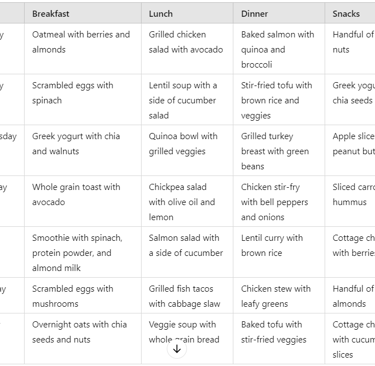Image resolution: width=375 pixels, height=366 pixels.
Task: Select the Lunch column header
Action: 187,14
